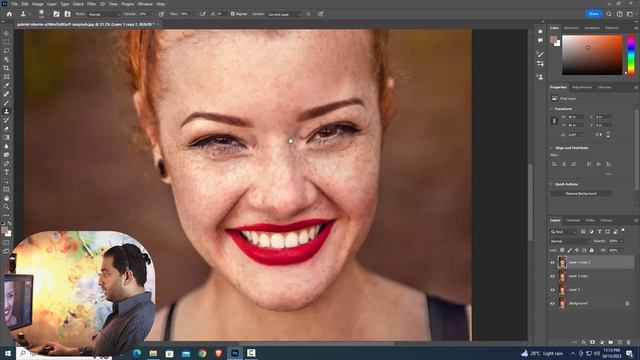
Task: Add layer style with fx icon
Action: (x=584, y=342)
